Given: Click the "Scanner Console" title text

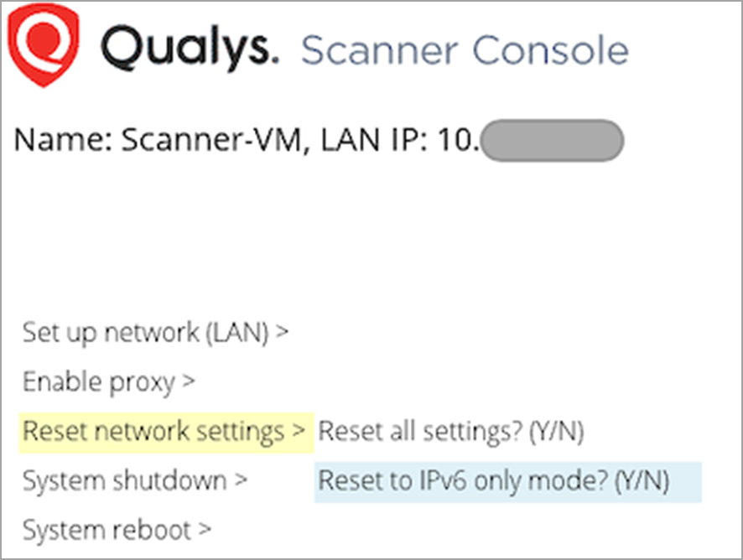Looking at the screenshot, I should [466, 50].
